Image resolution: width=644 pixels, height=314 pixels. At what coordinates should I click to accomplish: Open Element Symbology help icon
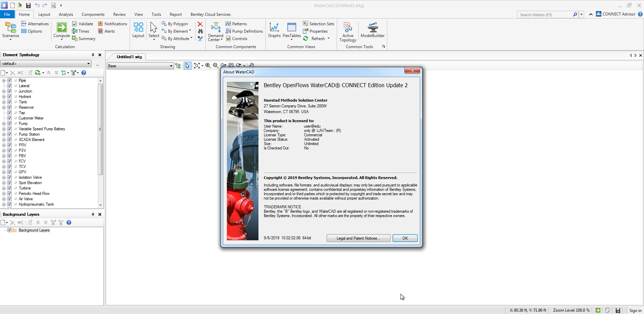[x=84, y=73]
